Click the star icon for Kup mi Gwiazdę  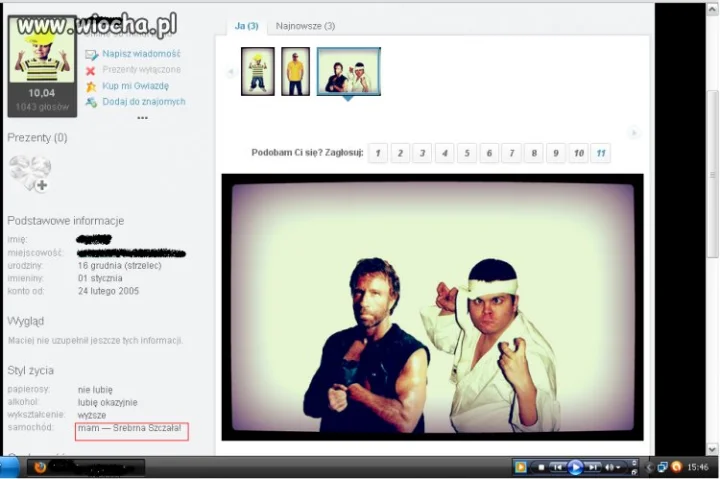coord(91,86)
